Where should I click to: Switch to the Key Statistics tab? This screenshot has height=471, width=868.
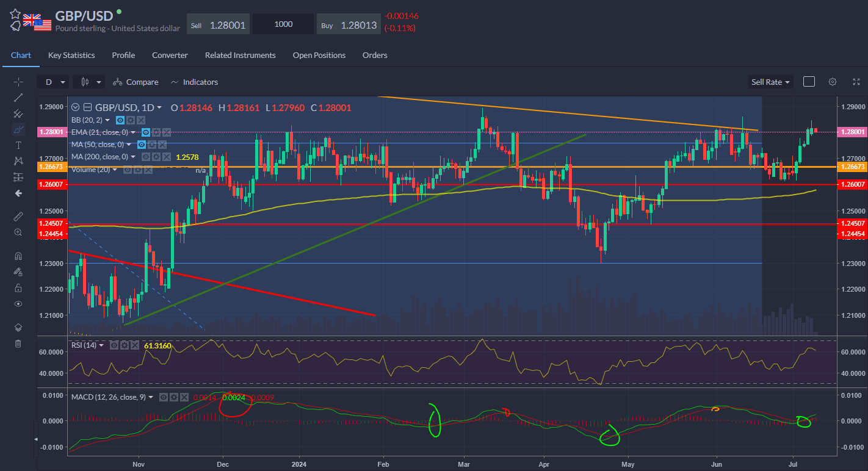71,55
